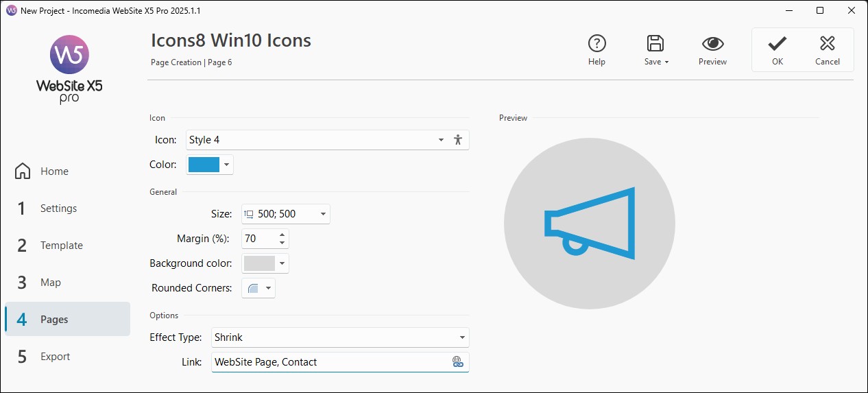The width and height of the screenshot is (868, 393).
Task: Click the Cancel X button
Action: (827, 49)
